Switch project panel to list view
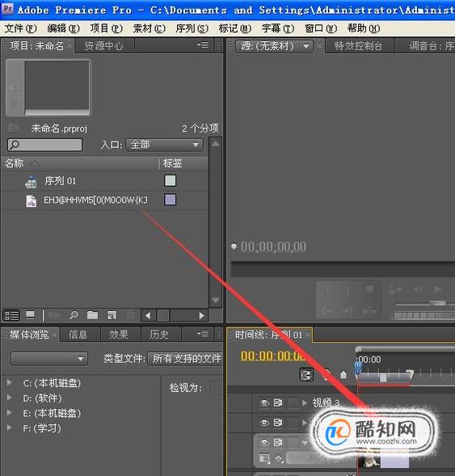This screenshot has height=476, width=455. pos(11,316)
